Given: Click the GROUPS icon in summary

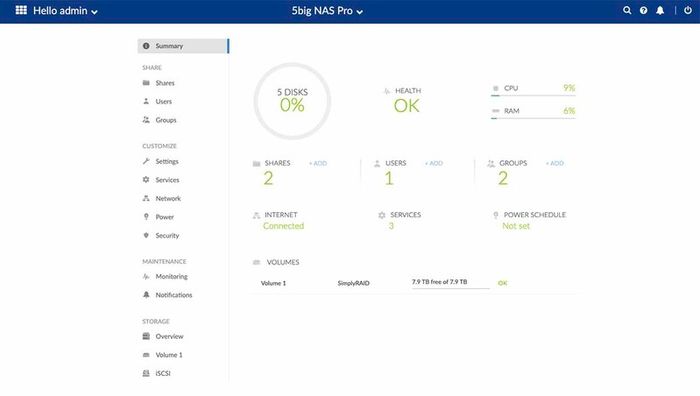Looking at the screenshot, I should pos(491,164).
